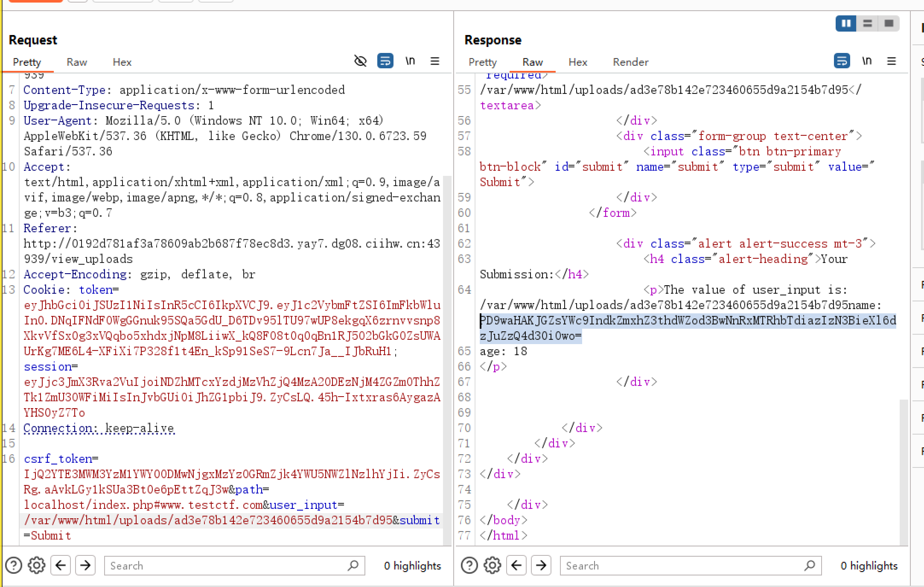Screen dimensions: 924x587
Task: Go to previous Request search match
Action: click(61, 565)
